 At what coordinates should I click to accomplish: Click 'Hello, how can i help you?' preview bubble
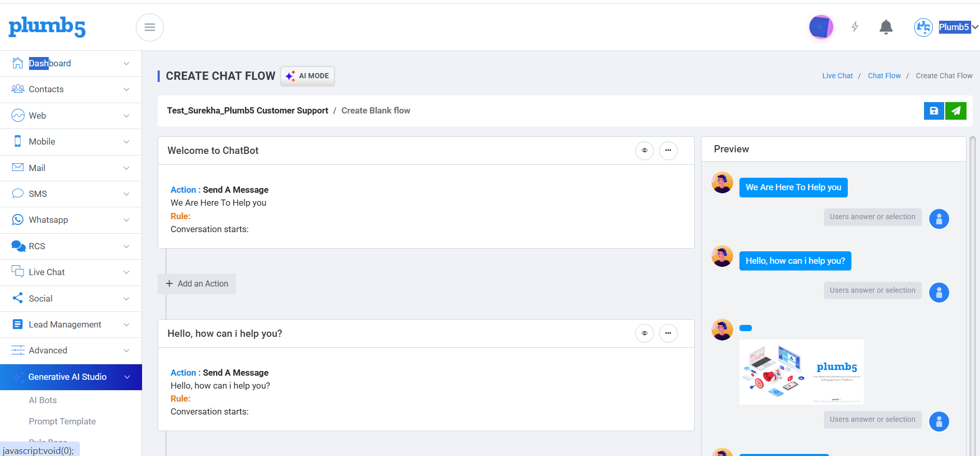pos(795,261)
